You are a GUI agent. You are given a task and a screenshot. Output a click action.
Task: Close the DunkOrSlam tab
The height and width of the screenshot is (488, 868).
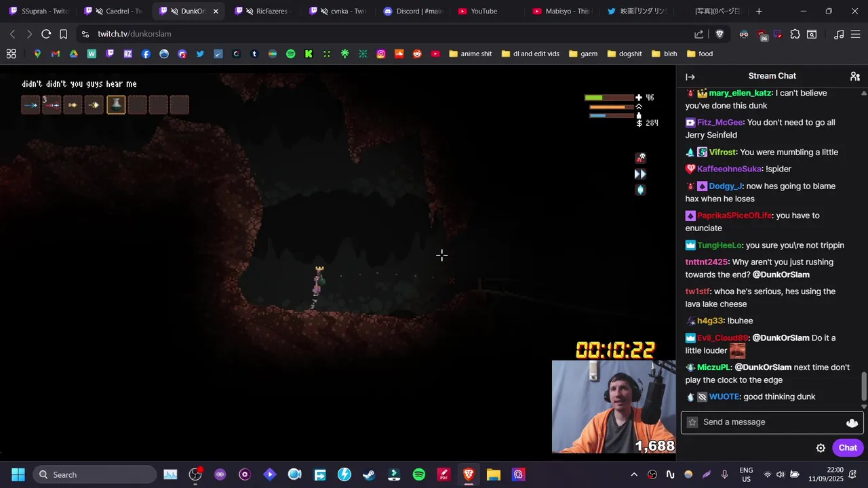tap(216, 12)
